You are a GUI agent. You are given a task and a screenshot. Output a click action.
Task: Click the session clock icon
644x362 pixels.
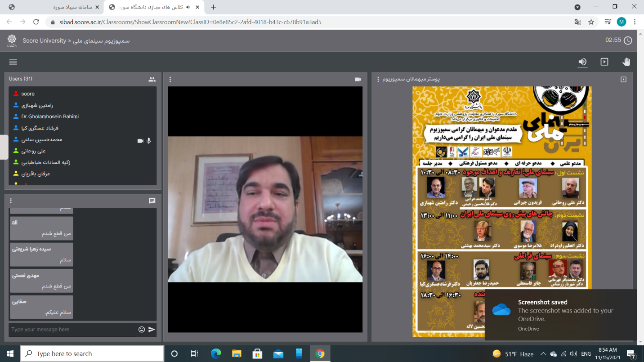[x=628, y=40]
